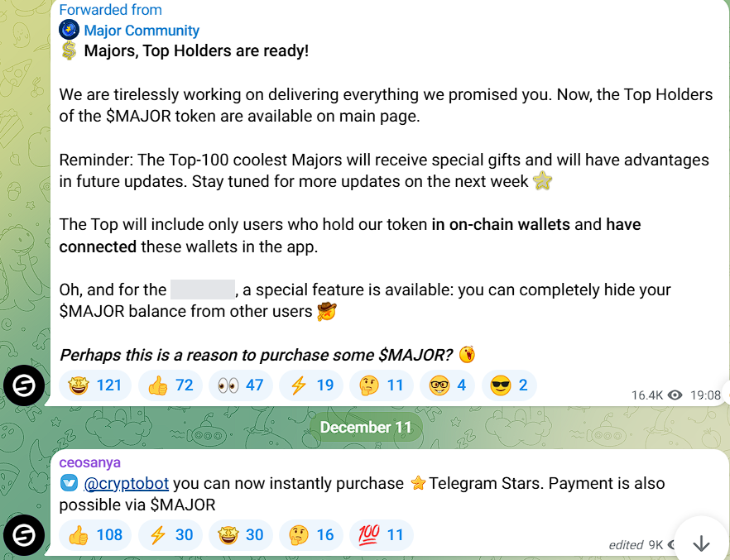Click the lightning reaction with 30
Viewport: 730px width, 560px height.
170,535
